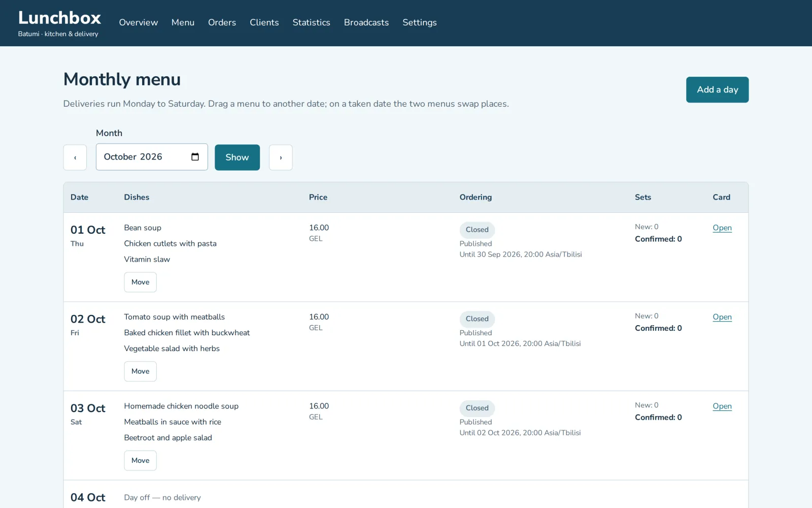Click the Closed badge for 03 Oct
The height and width of the screenshot is (508, 812).
(x=477, y=408)
